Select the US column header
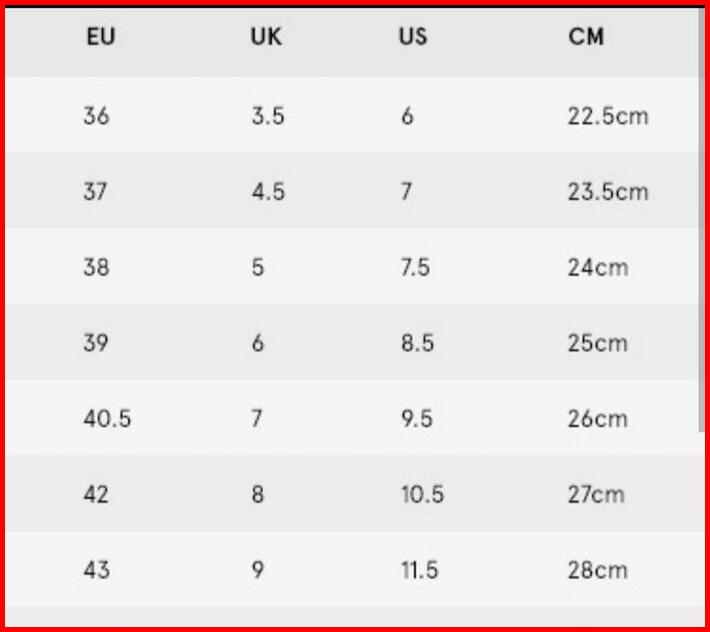 point(412,37)
